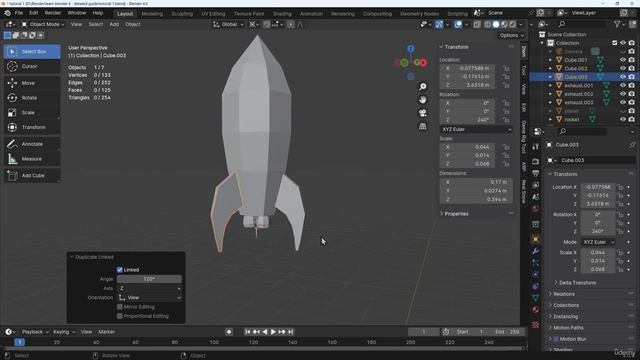Select wireframe viewport shading mode
Screen dimensions: 640x360
pos(488,24)
